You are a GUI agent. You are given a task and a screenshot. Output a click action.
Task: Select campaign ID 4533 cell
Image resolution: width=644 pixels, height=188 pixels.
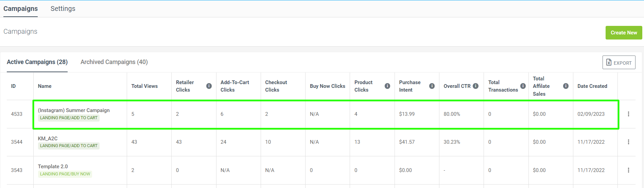17,114
